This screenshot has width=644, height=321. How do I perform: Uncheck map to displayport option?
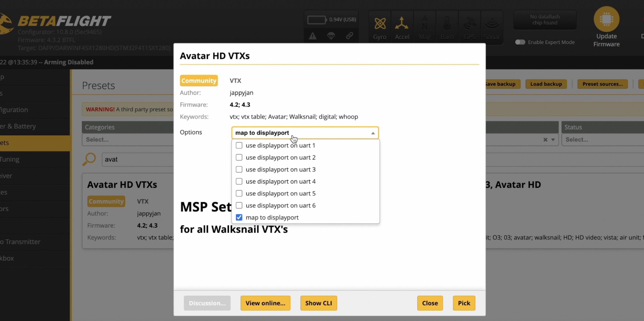click(x=239, y=217)
